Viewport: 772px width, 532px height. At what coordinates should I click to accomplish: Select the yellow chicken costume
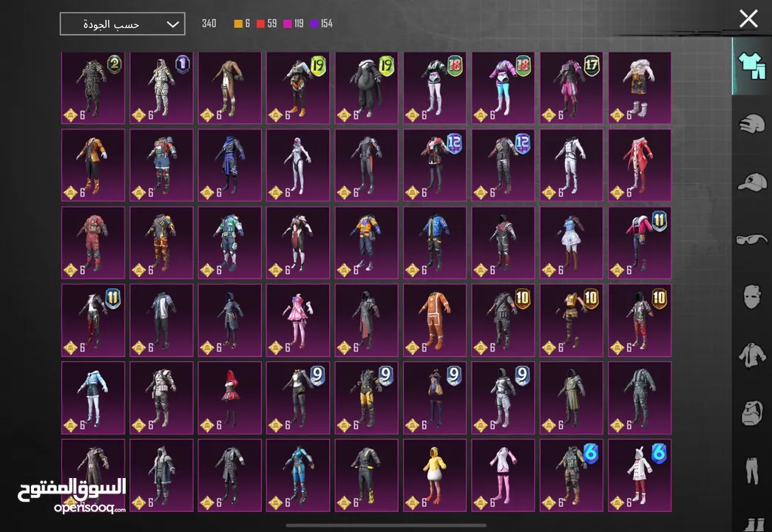coord(435,475)
